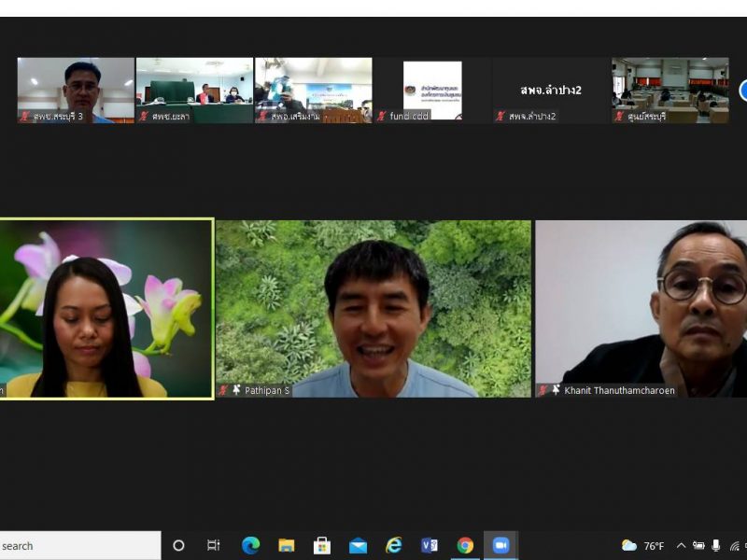This screenshot has height=560, width=747.
Task: Click the Windows search box
Action: click(79, 546)
